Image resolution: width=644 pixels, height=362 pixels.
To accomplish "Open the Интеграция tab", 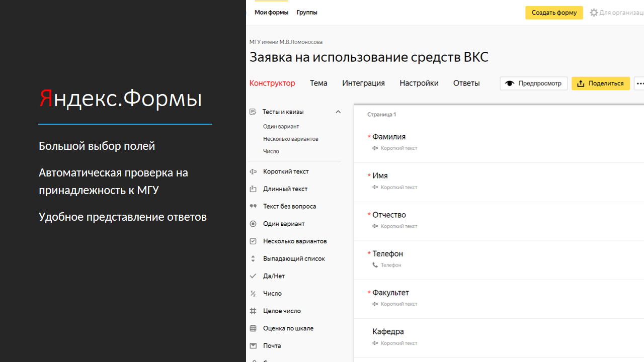I will (x=363, y=83).
